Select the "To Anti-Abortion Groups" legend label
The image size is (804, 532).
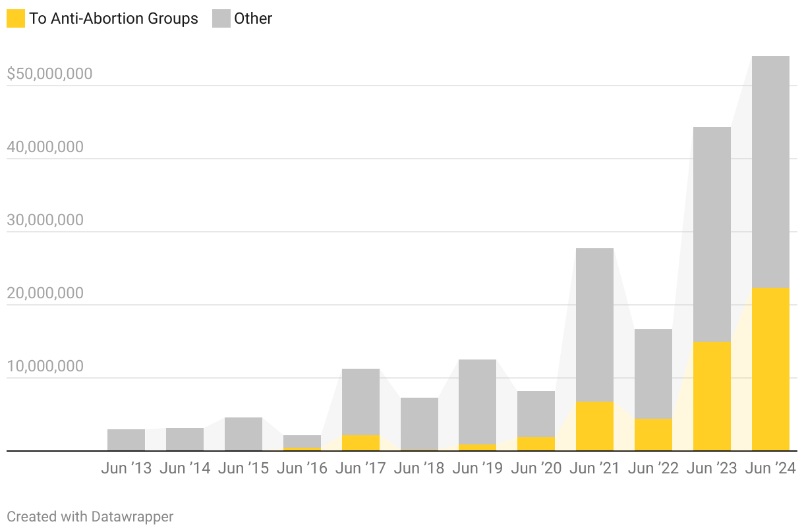tap(113, 18)
